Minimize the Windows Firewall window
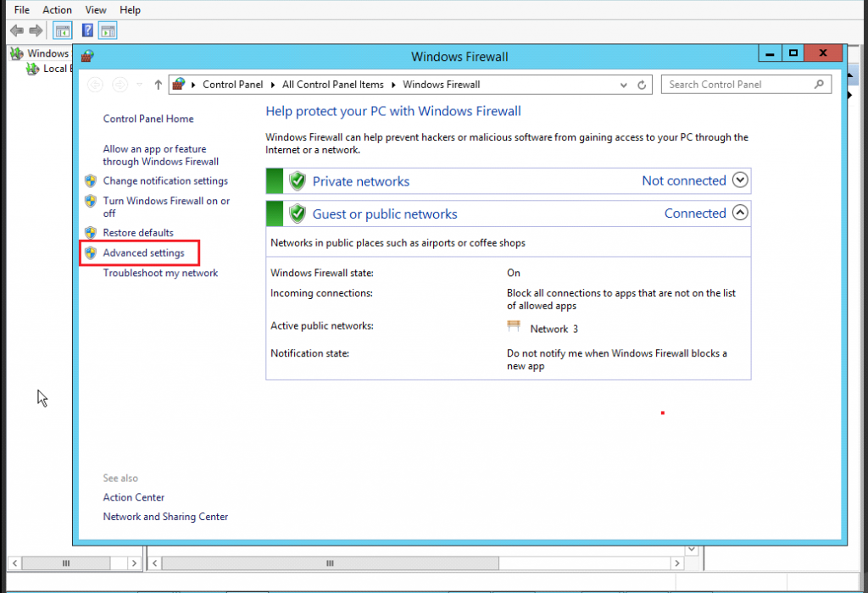Viewport: 868px width, 593px height. tap(770, 53)
